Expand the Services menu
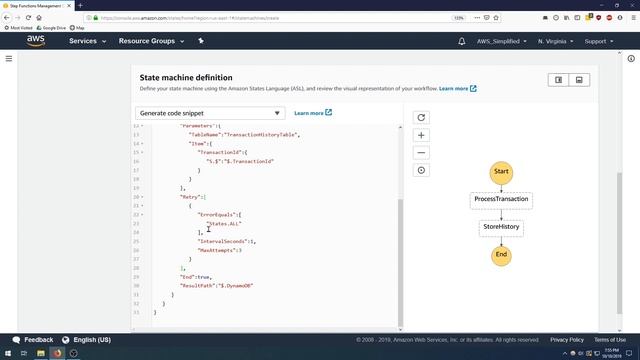The height and width of the screenshot is (360, 640). pos(87,41)
